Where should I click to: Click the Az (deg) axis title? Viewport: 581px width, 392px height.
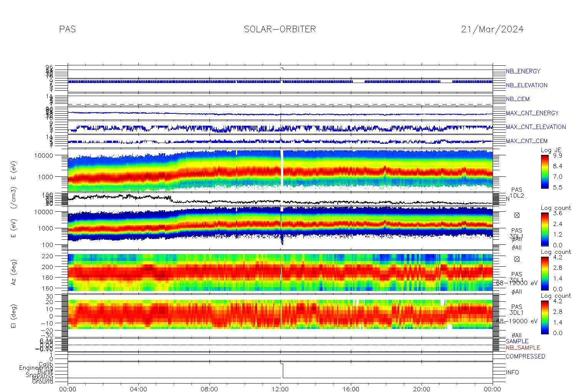[x=13, y=273]
